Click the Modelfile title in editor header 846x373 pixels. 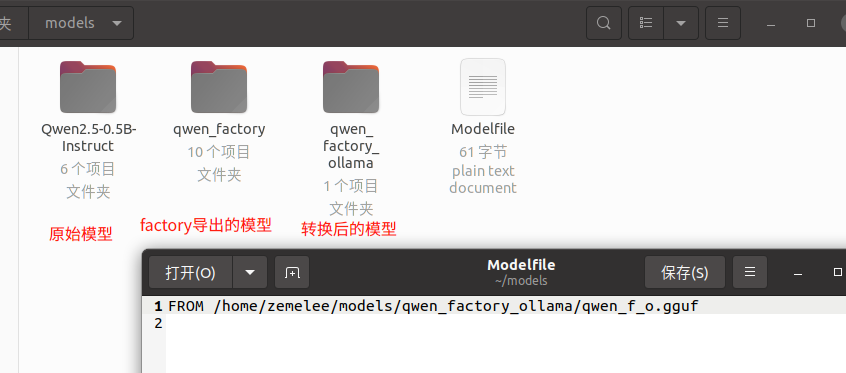click(521, 265)
